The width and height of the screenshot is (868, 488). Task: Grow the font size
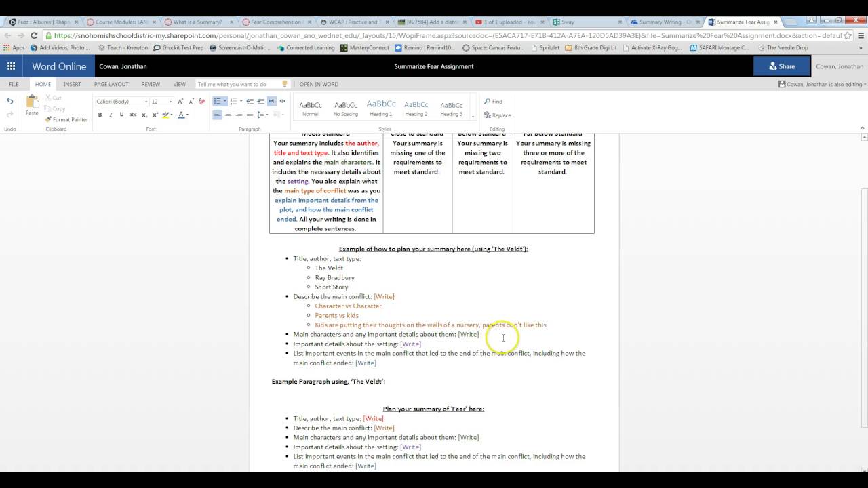pos(180,102)
